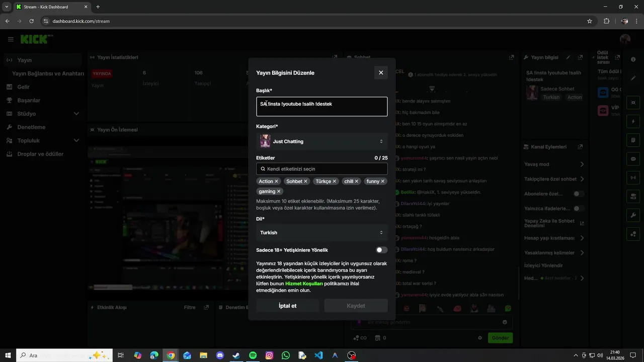Toggle the Yalnızca ifadelerle switch
The height and width of the screenshot is (362, 644).
click(579, 208)
